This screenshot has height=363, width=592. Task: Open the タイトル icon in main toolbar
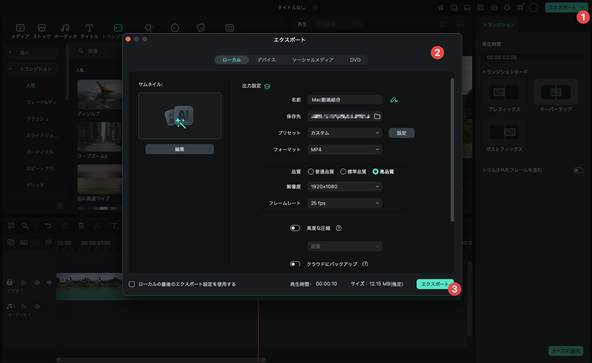[89, 28]
